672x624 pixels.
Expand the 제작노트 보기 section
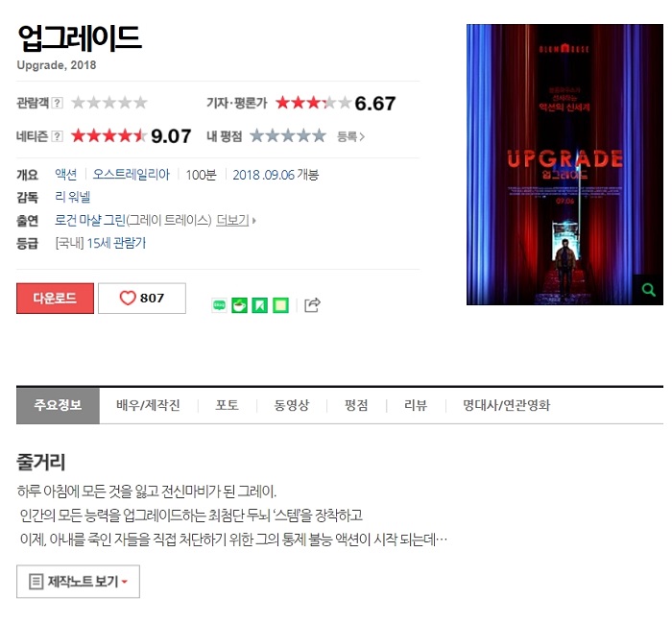point(78,582)
